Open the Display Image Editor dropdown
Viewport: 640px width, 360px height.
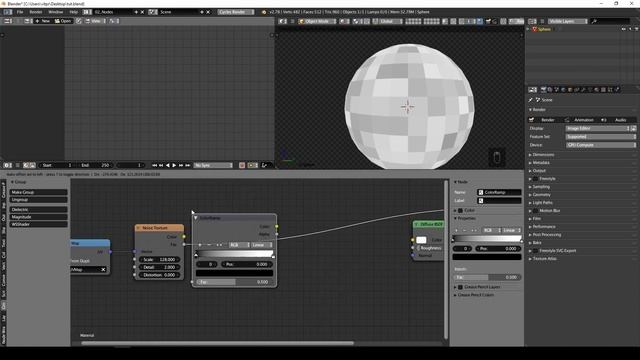pyautogui.click(x=598, y=128)
